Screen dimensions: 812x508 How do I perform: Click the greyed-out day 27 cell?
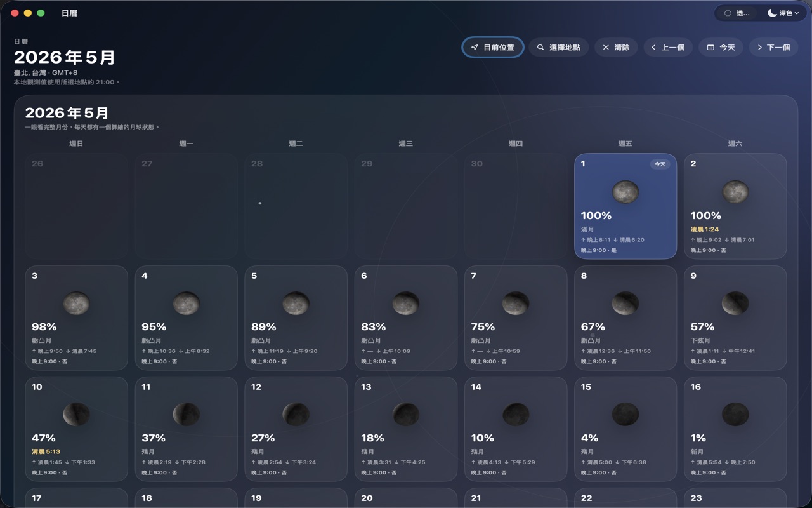click(186, 206)
